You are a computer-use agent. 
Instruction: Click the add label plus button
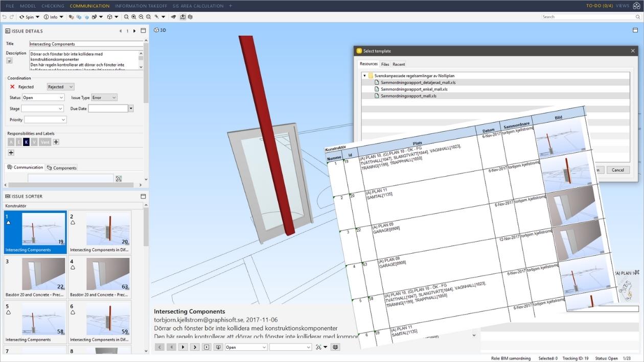tap(56, 142)
